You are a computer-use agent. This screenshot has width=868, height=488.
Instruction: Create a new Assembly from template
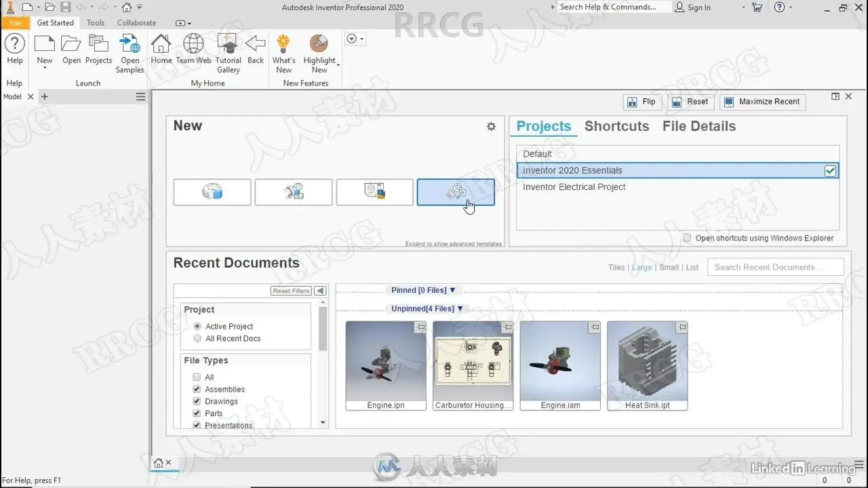click(294, 192)
